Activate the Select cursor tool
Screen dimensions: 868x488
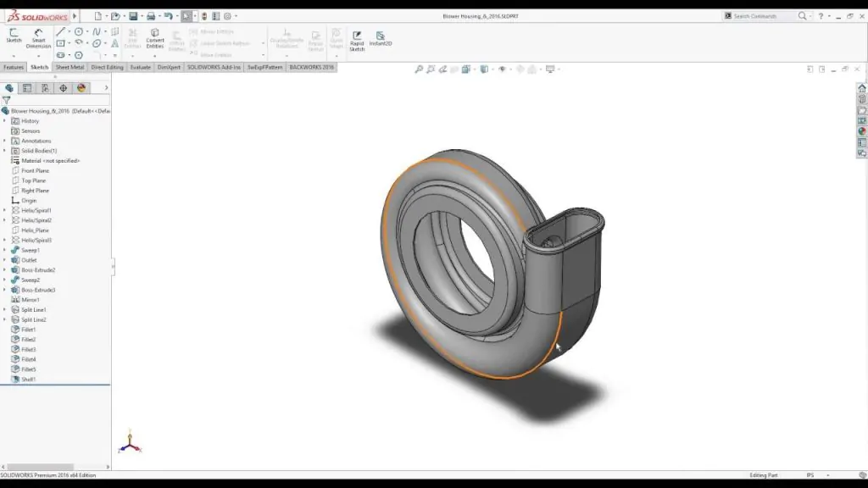click(186, 16)
